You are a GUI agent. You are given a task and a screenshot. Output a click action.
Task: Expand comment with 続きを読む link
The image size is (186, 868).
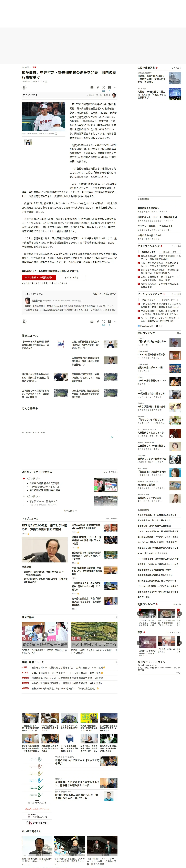[110, 310]
